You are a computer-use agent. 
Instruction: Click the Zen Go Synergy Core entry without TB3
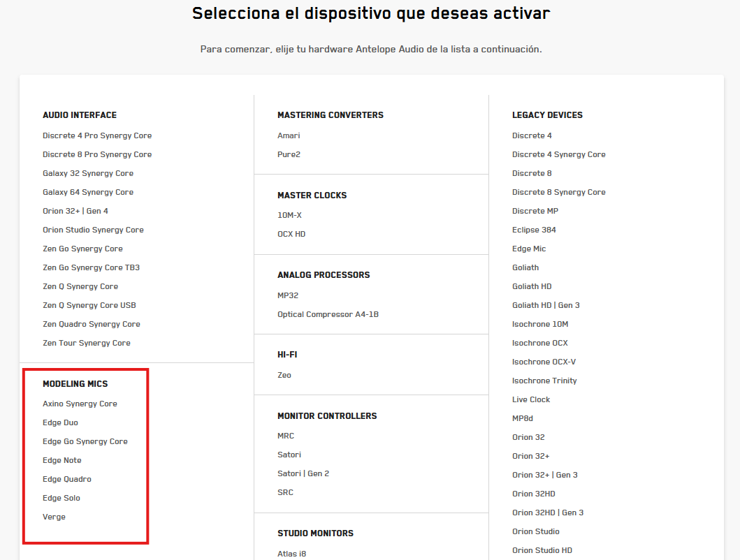point(82,249)
